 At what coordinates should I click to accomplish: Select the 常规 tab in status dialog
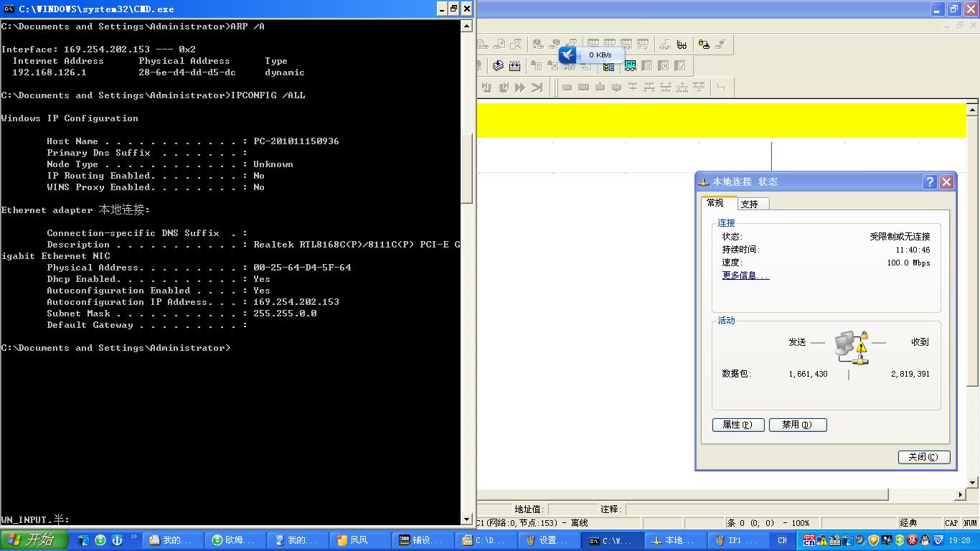(716, 203)
